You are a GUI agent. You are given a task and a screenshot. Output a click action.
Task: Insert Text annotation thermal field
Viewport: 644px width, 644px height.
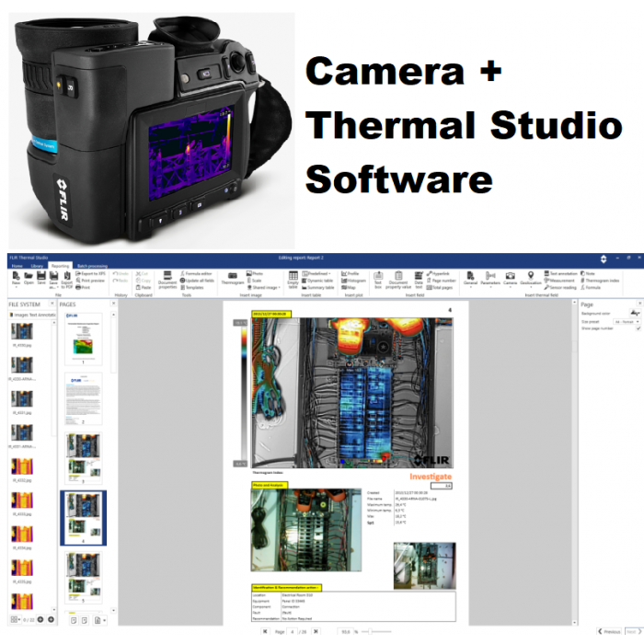tap(561, 273)
